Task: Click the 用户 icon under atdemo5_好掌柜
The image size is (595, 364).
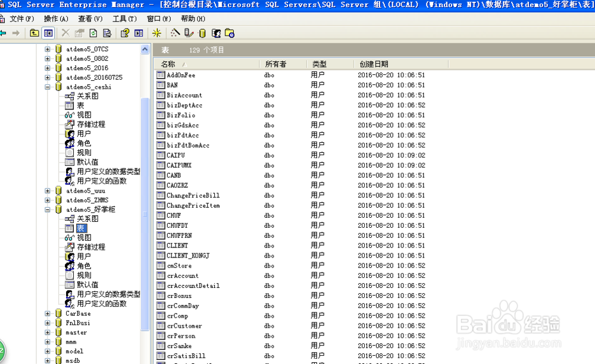Action: click(x=70, y=257)
